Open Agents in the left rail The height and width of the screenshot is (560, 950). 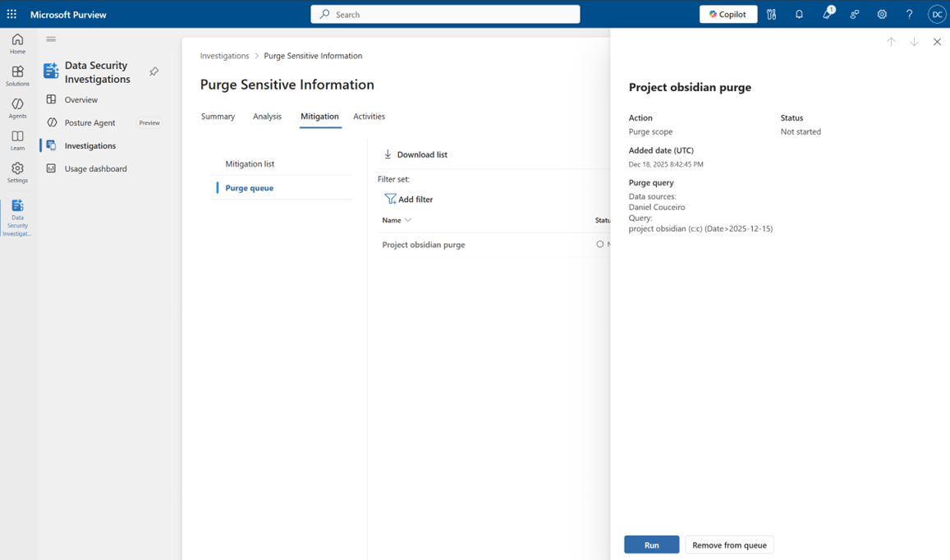(17, 108)
